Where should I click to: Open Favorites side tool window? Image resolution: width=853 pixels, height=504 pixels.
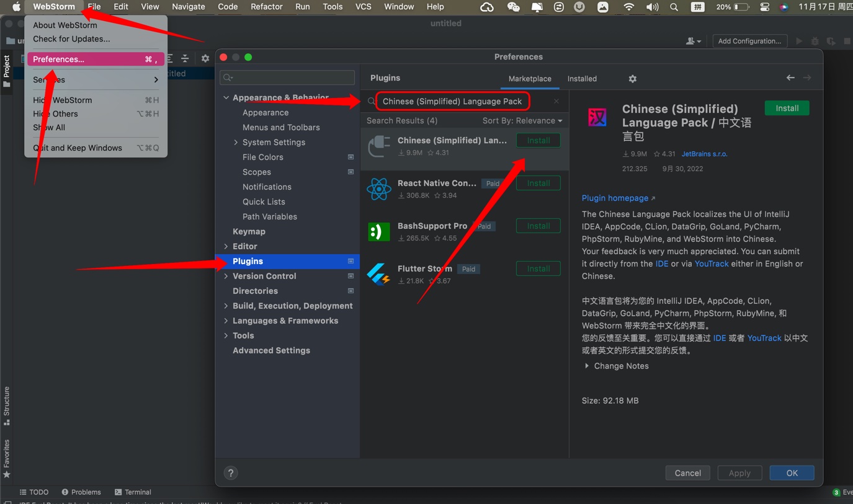[7, 459]
